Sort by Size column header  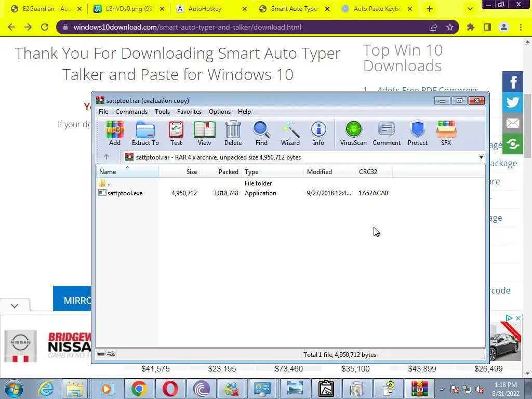coord(179,171)
